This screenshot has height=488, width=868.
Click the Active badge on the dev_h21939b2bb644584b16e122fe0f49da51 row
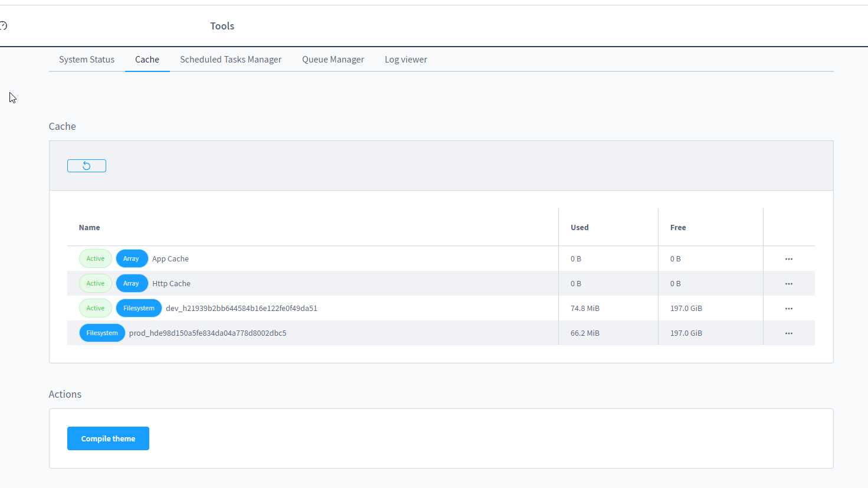point(96,308)
